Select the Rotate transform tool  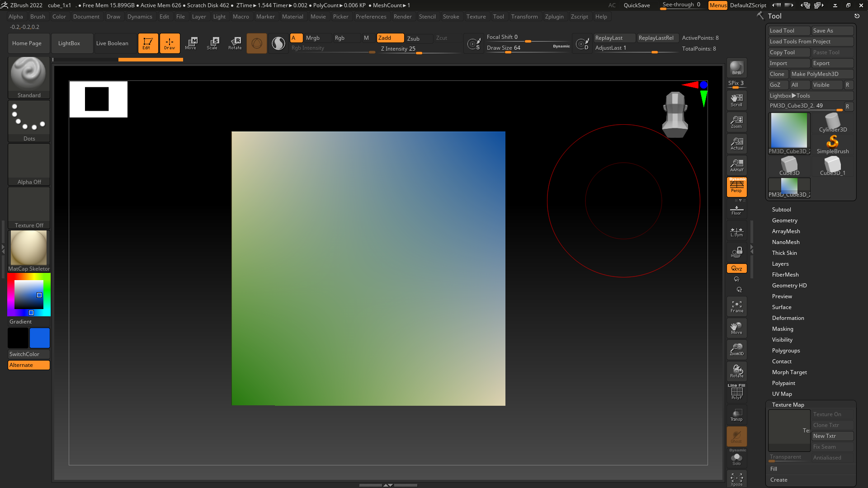point(235,43)
